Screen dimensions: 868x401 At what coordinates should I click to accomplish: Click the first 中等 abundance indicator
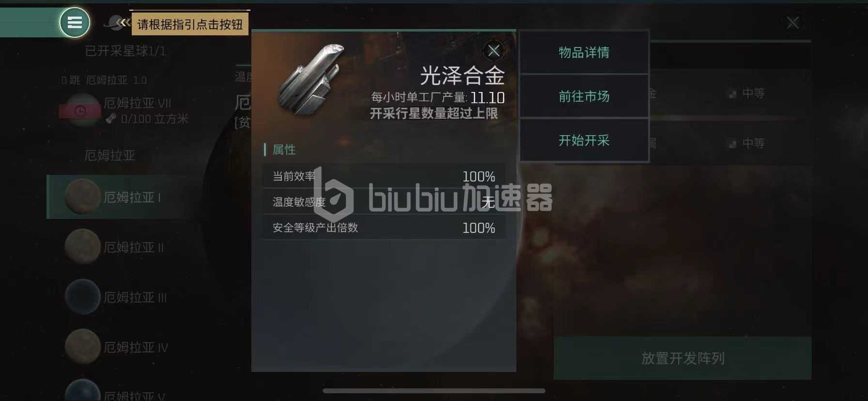pyautogui.click(x=747, y=93)
